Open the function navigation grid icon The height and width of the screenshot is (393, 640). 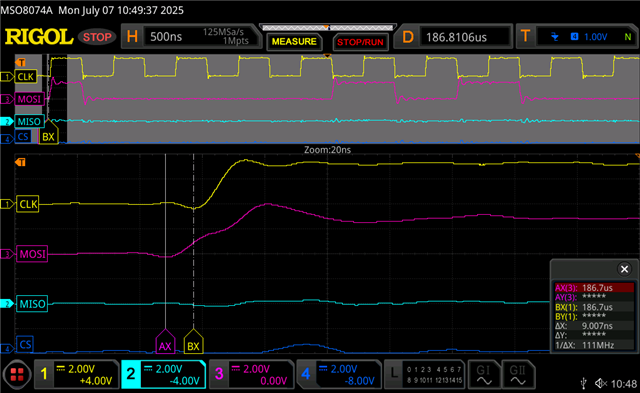pos(17,374)
